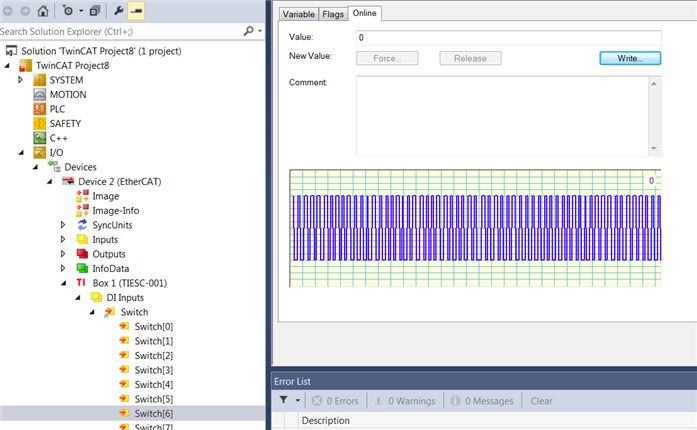This screenshot has width=697, height=430.
Task: Select the C++ node icon
Action: tap(40, 138)
